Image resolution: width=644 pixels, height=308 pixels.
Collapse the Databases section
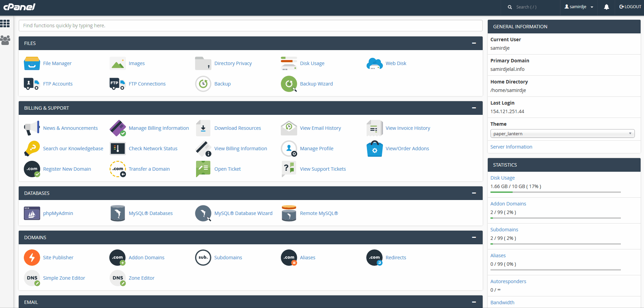(x=474, y=193)
